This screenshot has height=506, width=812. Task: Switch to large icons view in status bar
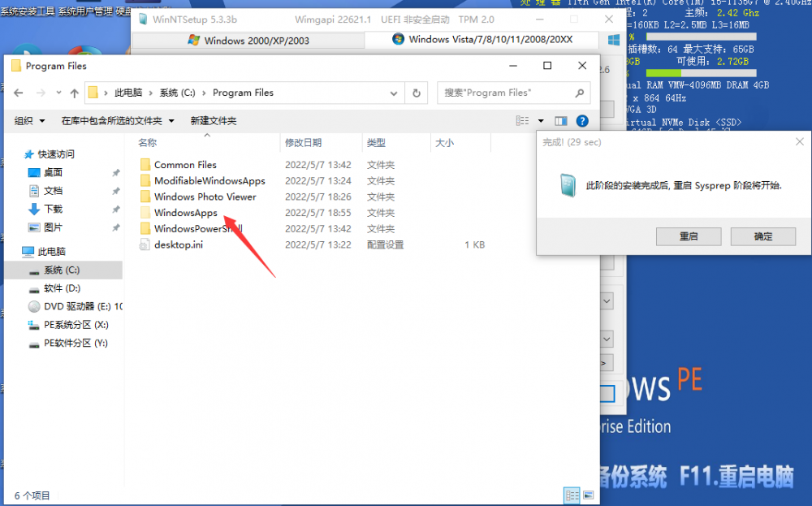click(x=589, y=495)
